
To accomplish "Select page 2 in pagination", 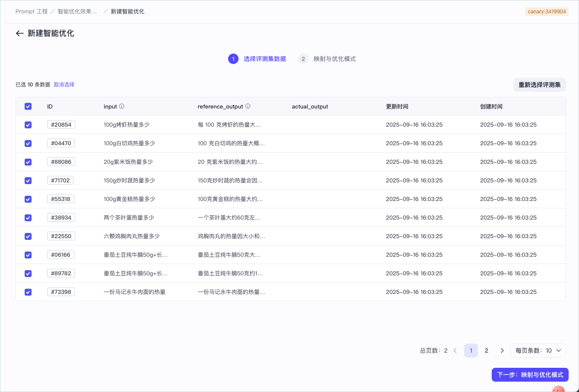I will pos(487,351).
